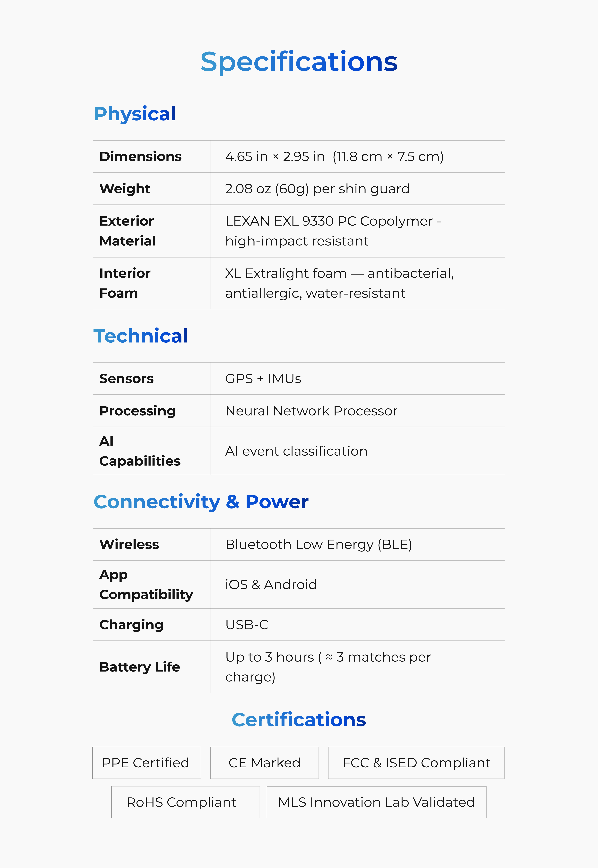Click the AI event classification text
598x868 pixels.
[296, 451]
